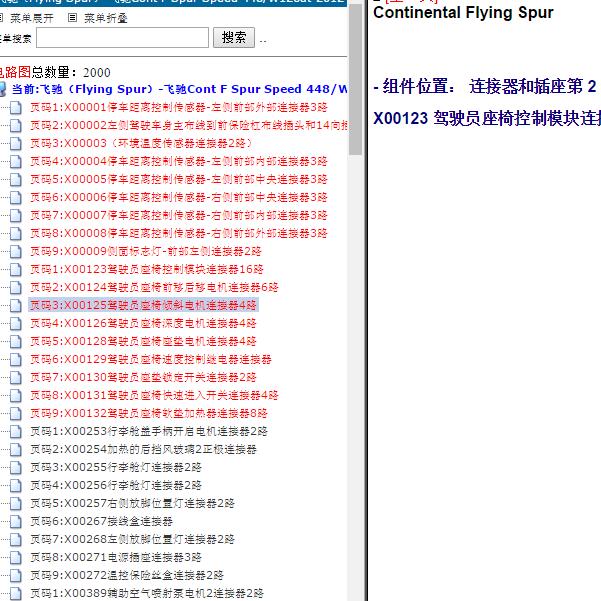Click the page icon beside X00126 row

[x=16, y=324]
